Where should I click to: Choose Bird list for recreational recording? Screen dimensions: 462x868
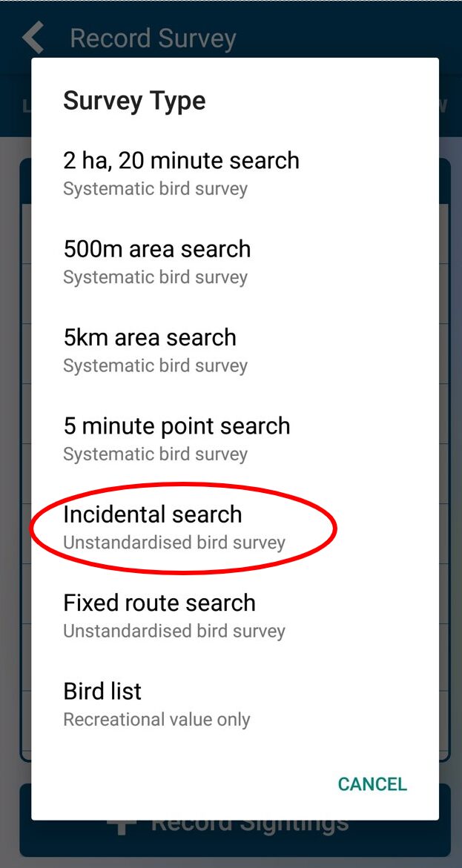tap(102, 691)
